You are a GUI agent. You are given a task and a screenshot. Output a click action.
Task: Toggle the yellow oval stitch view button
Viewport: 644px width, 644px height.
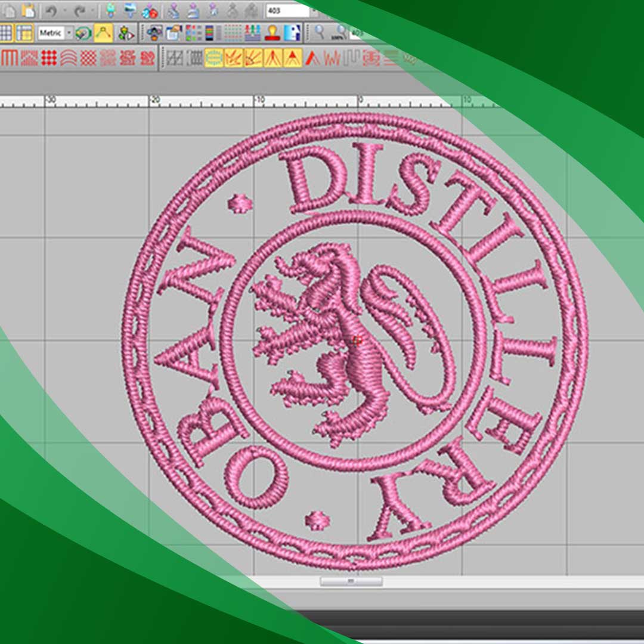click(x=214, y=58)
